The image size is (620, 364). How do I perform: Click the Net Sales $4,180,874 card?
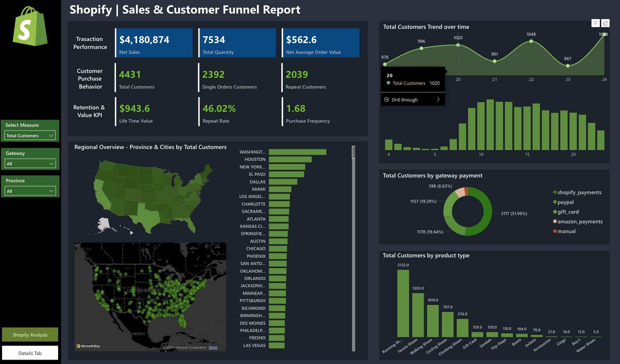(x=154, y=43)
